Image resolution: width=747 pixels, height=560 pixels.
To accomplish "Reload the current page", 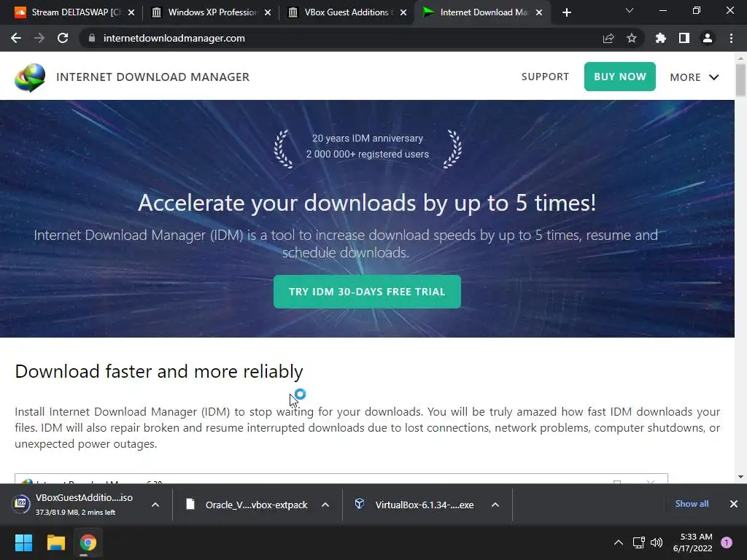I will 63,38.
